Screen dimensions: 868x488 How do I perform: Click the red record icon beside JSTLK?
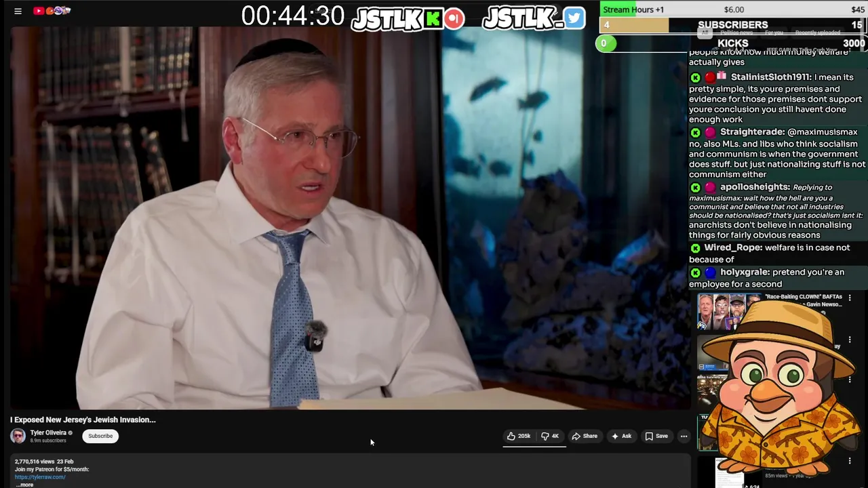tap(454, 18)
